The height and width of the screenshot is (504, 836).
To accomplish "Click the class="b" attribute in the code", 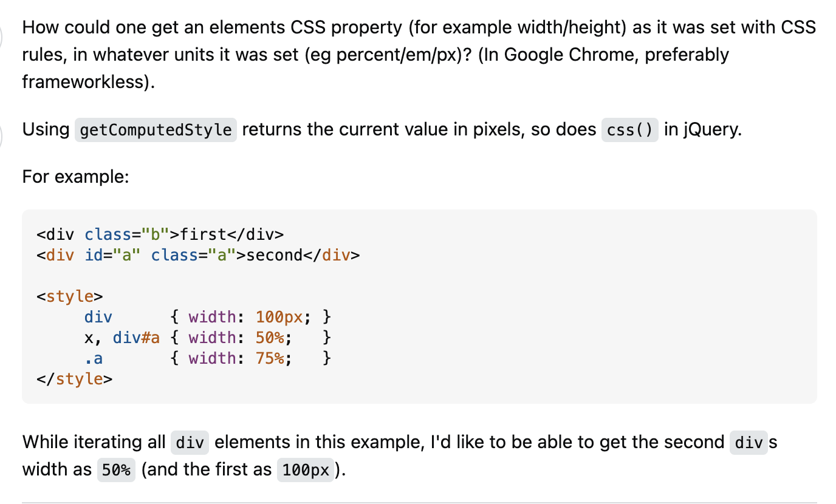I will point(126,234).
